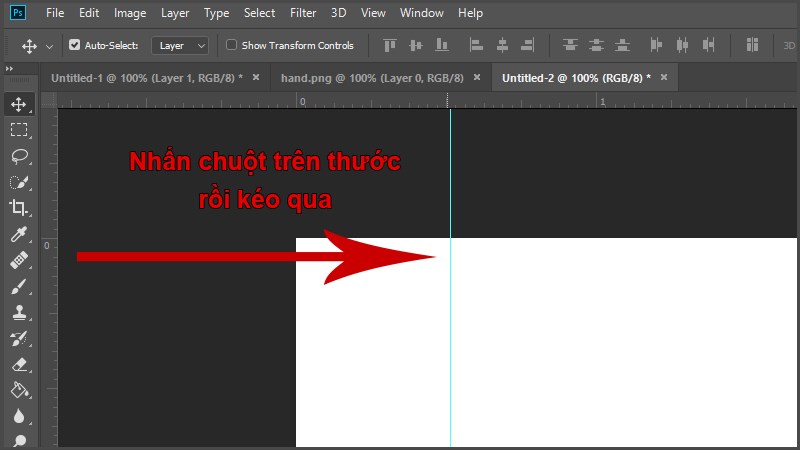Image resolution: width=800 pixels, height=450 pixels.
Task: Enable Show Transform Controls checkbox
Action: (232, 45)
